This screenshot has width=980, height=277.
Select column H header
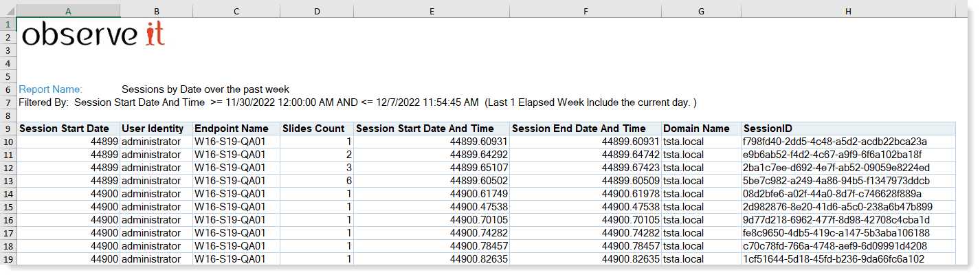(x=848, y=12)
